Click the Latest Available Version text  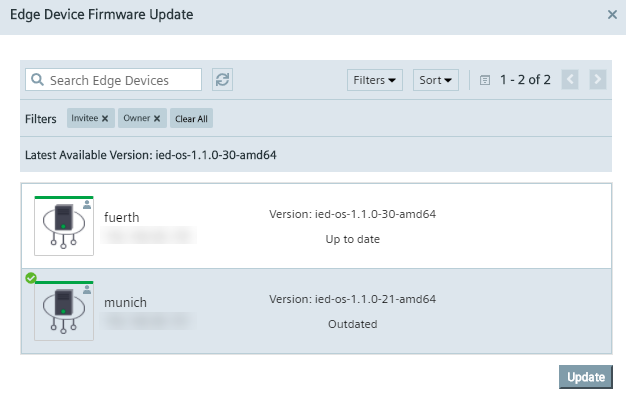tap(151, 155)
